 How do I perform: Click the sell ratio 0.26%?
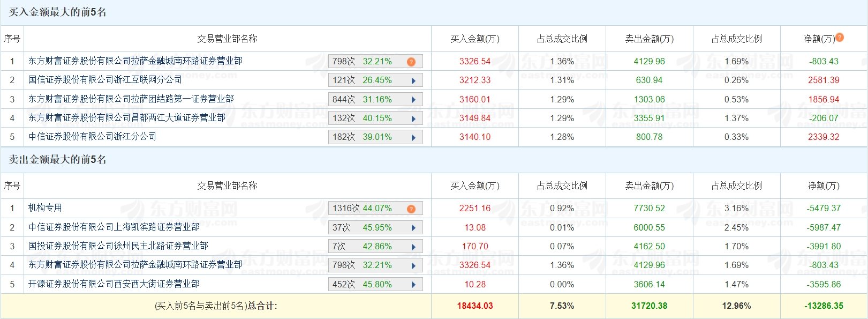coord(736,80)
